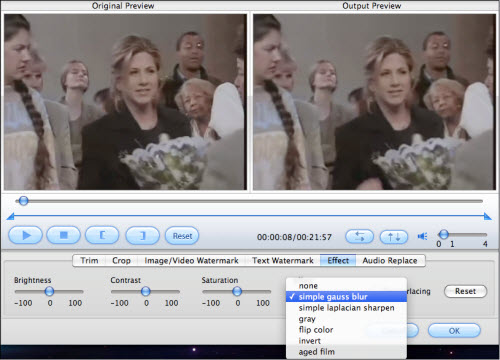Viewport: 500px width, 360px height.
Task: Click the Contrast slider knob
Action: point(146,291)
